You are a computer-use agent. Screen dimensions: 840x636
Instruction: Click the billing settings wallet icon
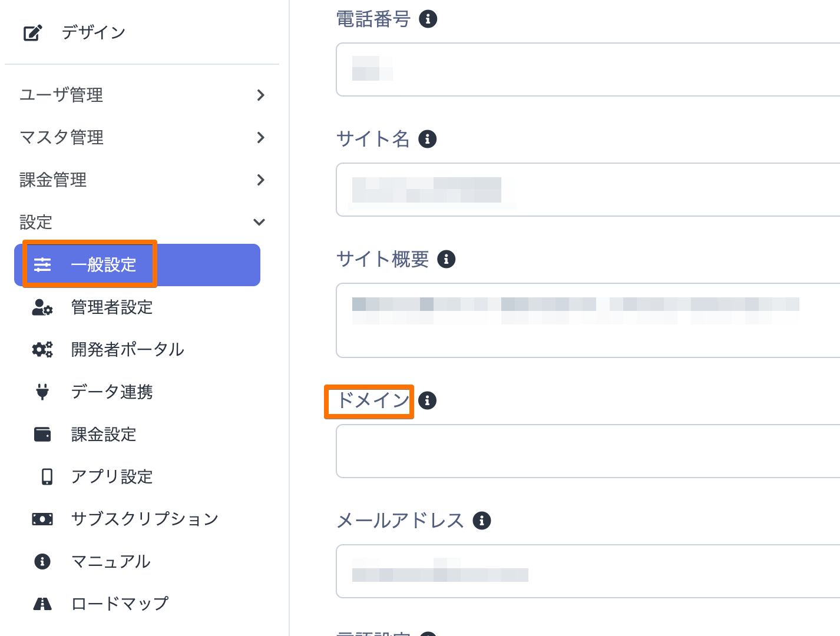click(42, 435)
